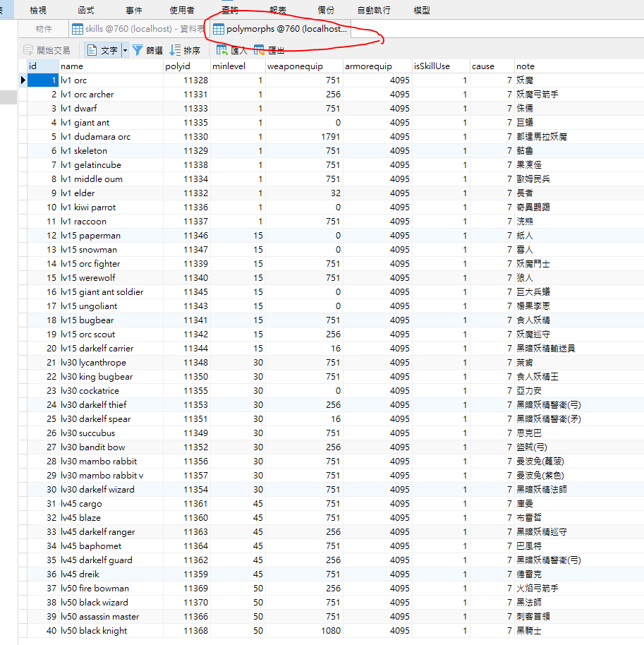Screen dimensions: 644x645
Task: Click the Begin Transaction icon (開始交易)
Action: pyautogui.click(x=28, y=50)
